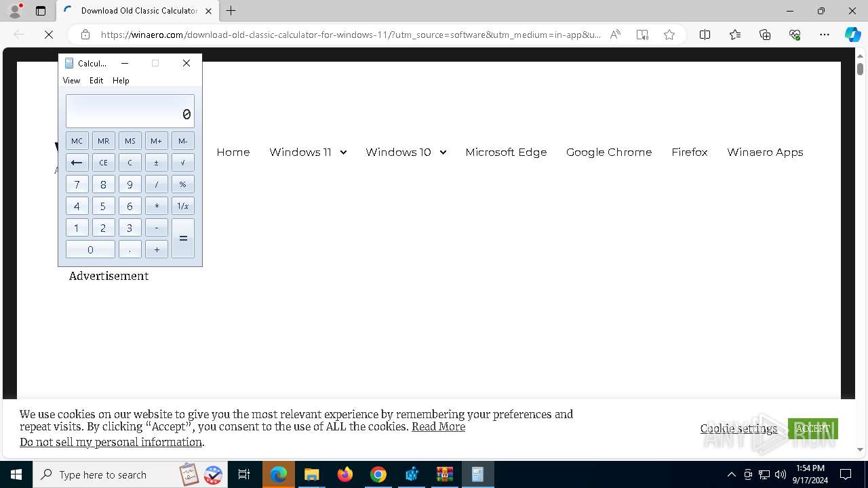The width and height of the screenshot is (868, 488).
Task: Click the percent button in Calculator
Action: pos(183,184)
